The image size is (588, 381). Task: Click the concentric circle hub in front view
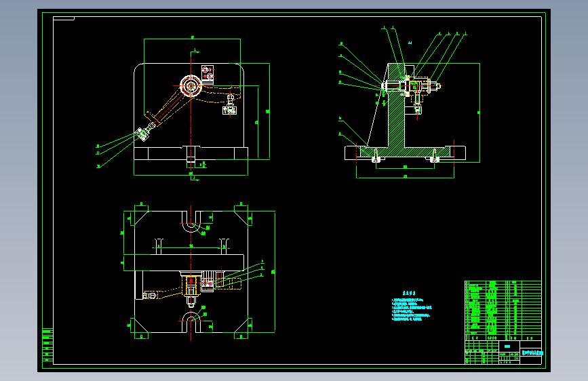pos(191,86)
